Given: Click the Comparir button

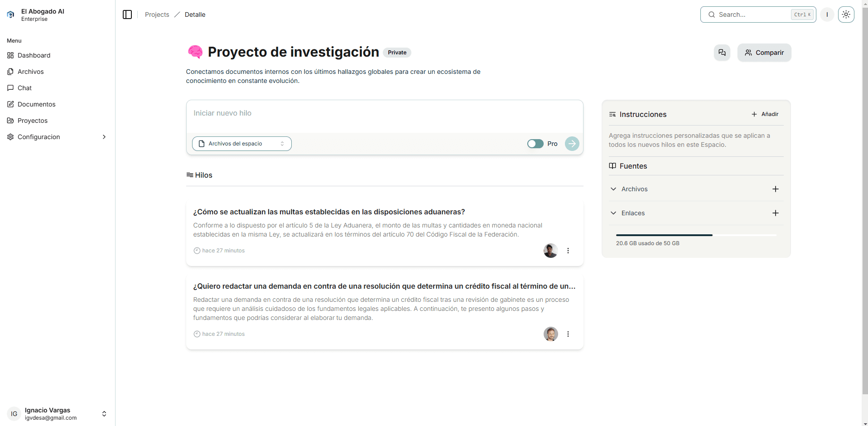Looking at the screenshot, I should (x=764, y=53).
